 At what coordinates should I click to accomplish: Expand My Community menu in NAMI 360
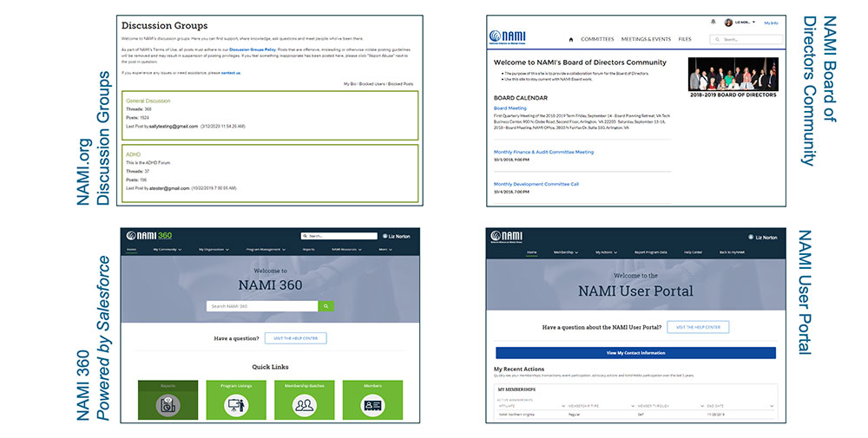click(168, 250)
